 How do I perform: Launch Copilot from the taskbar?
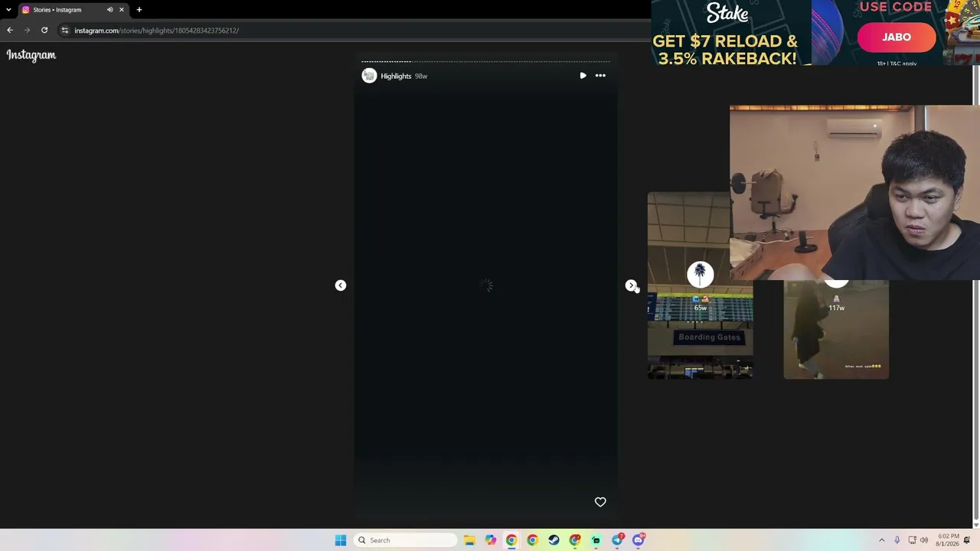click(491, 540)
